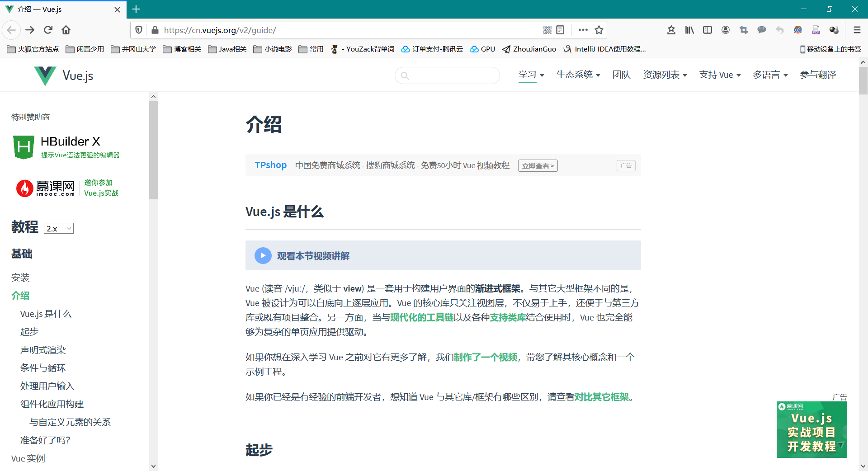Click the 对比其它框架 link
Image resolution: width=868 pixels, height=471 pixels.
601,397
